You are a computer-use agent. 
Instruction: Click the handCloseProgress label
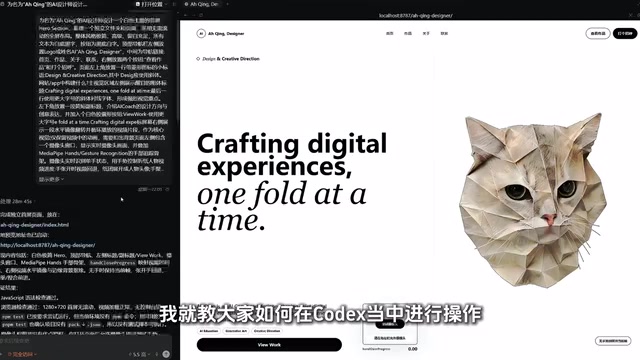coord(376,349)
